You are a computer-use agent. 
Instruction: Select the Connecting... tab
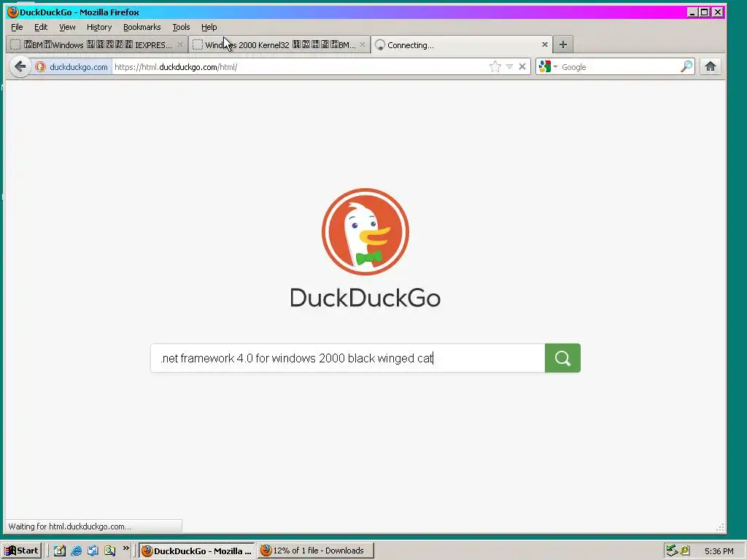(x=462, y=44)
